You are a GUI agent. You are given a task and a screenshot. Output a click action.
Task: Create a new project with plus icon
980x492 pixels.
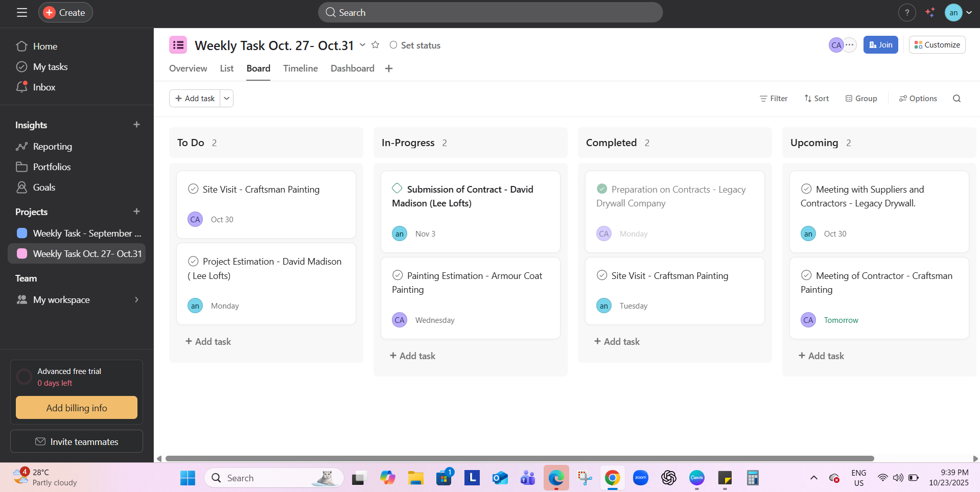point(136,212)
